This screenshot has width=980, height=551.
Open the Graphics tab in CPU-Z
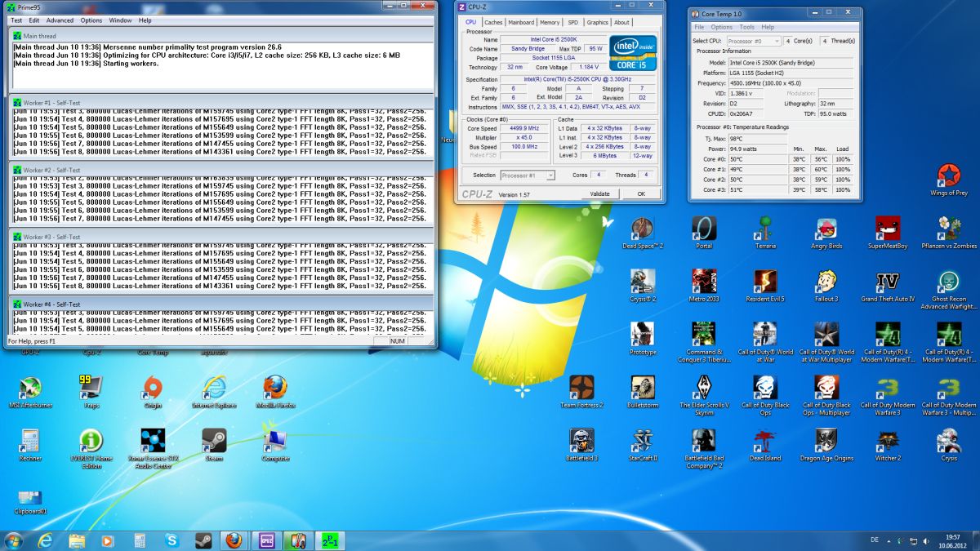click(x=598, y=22)
